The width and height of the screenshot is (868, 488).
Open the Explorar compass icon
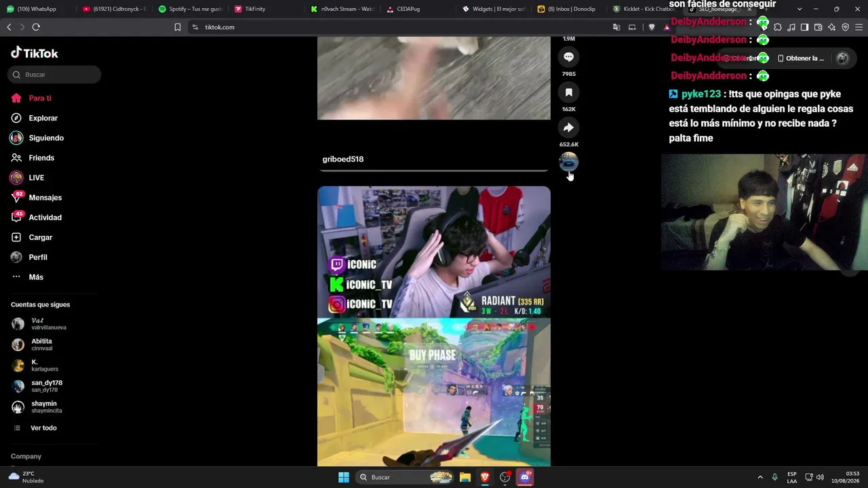point(16,118)
